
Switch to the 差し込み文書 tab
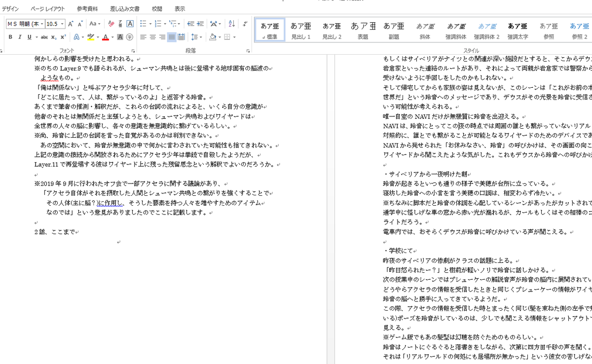coord(125,9)
